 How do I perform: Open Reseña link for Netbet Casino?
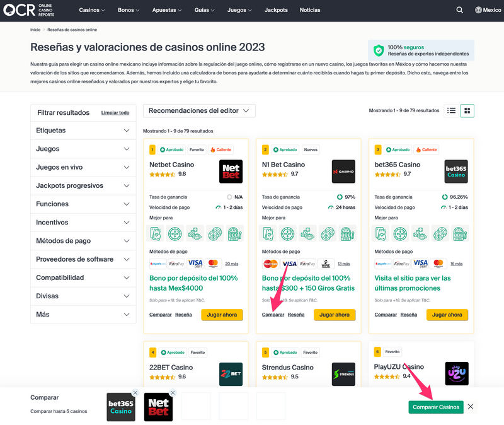coord(183,315)
